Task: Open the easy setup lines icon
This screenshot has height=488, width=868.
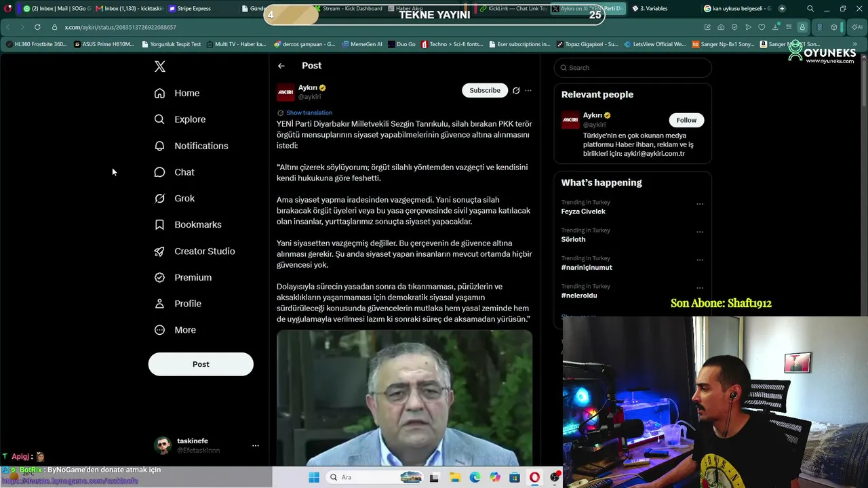Action: (x=789, y=27)
